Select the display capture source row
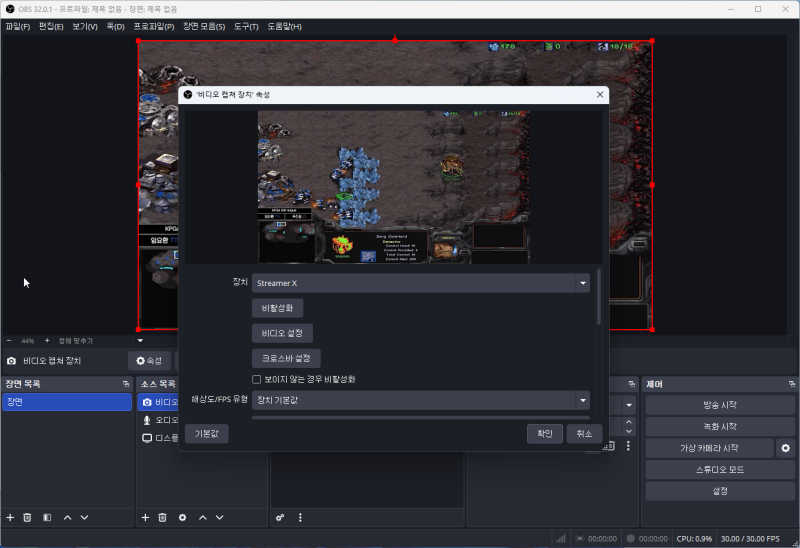 point(157,438)
